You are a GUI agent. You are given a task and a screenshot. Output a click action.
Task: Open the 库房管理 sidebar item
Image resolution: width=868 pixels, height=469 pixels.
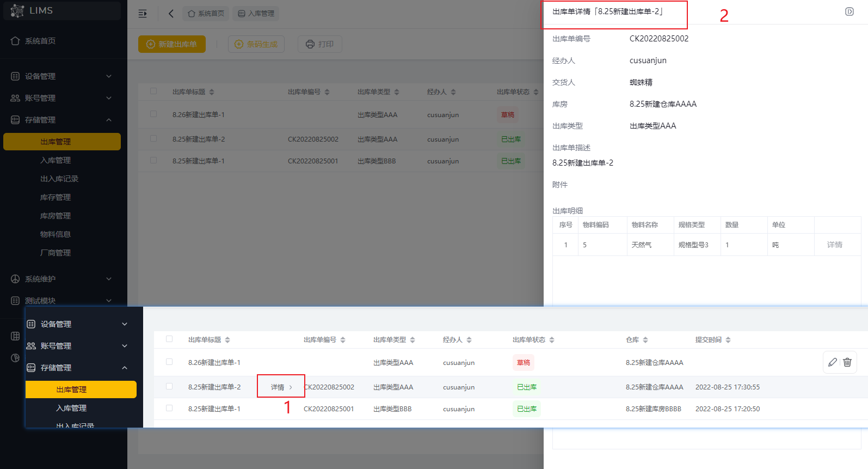coord(56,216)
